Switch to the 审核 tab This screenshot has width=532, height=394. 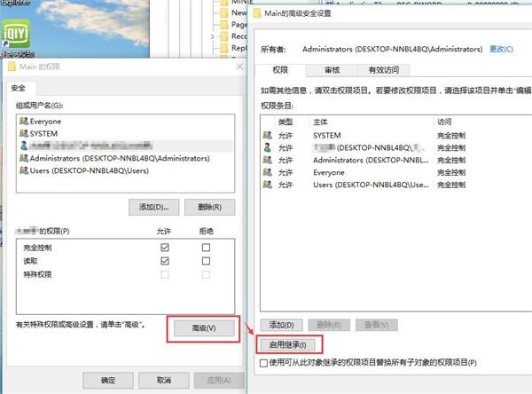pyautogui.click(x=332, y=69)
